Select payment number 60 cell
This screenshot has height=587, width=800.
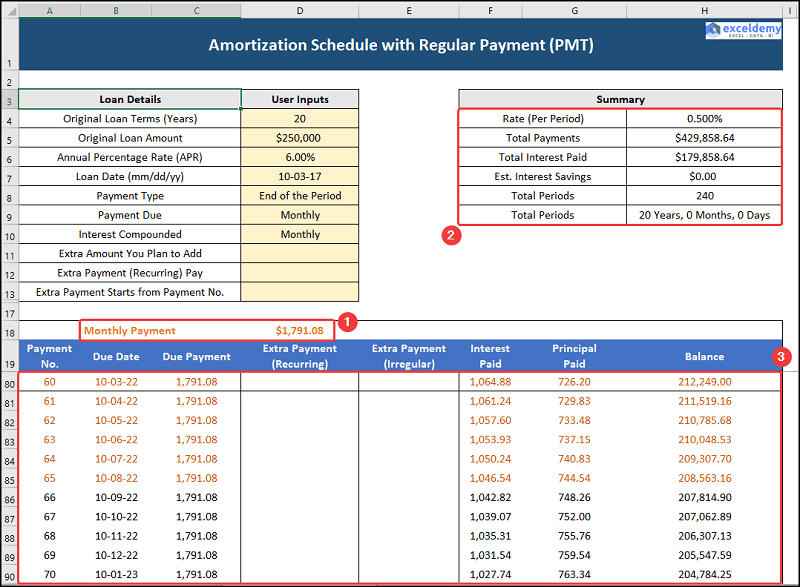49,382
